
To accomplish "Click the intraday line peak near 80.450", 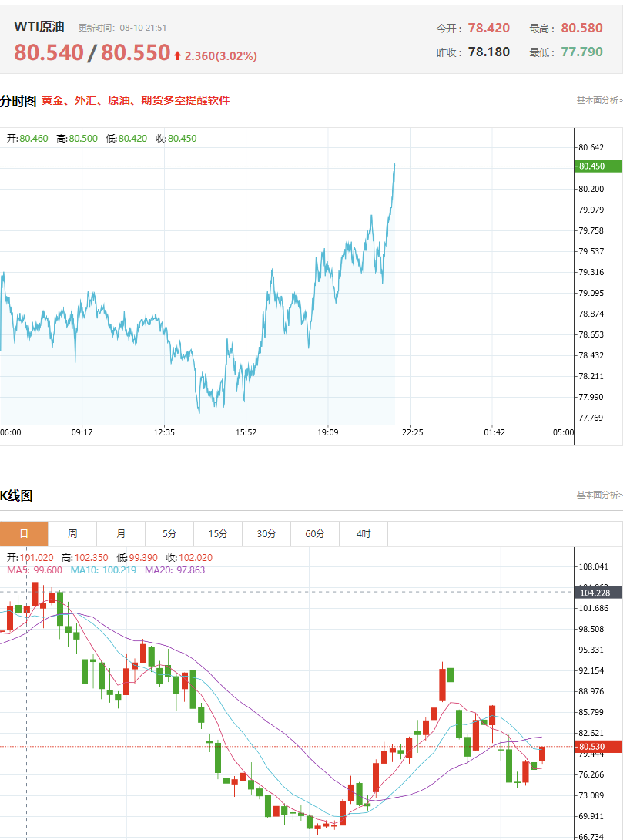I will click(394, 166).
